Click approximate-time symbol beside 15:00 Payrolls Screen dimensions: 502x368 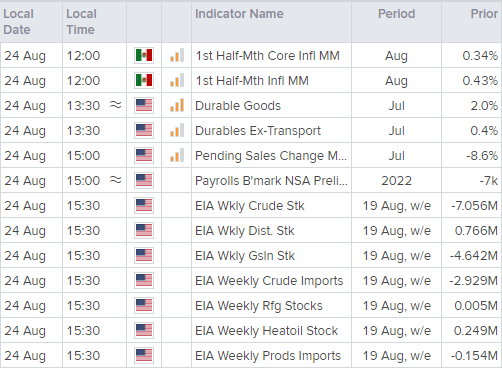[116, 180]
